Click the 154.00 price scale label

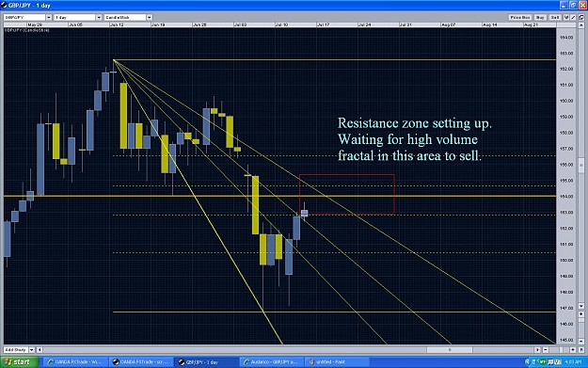tap(566, 196)
